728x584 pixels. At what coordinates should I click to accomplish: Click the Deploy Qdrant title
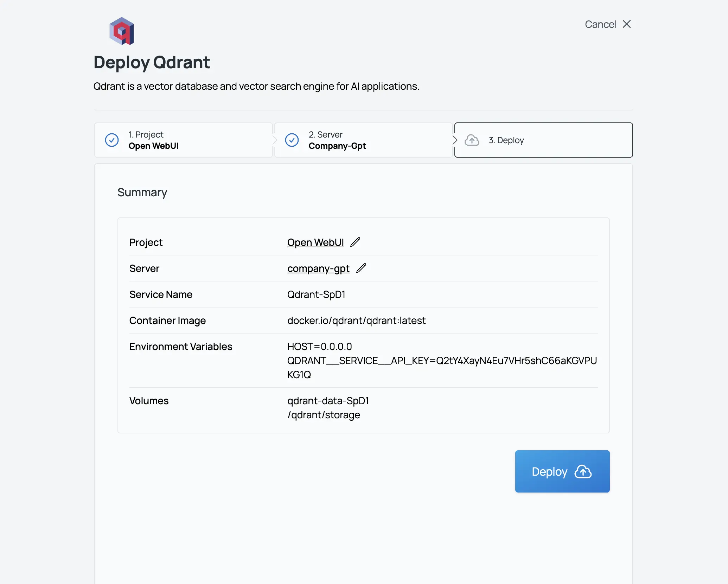point(152,63)
